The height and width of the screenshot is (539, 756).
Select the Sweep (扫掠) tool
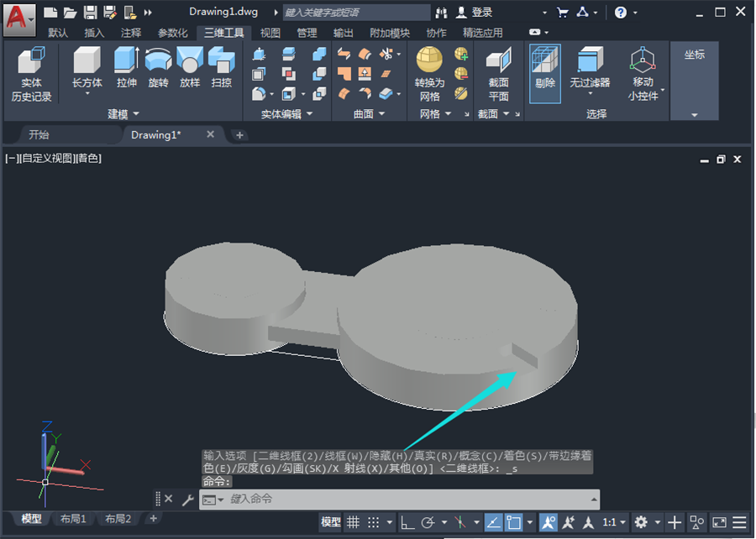click(221, 68)
